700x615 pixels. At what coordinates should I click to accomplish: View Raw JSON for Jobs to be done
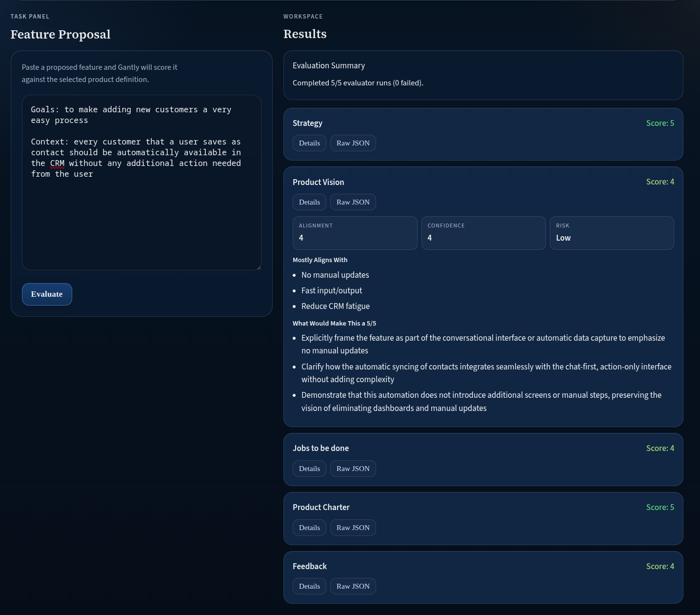point(353,469)
